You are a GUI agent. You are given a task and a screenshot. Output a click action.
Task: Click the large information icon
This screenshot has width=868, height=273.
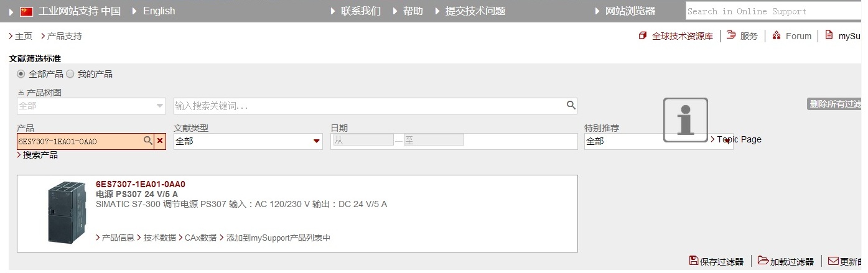coord(685,119)
